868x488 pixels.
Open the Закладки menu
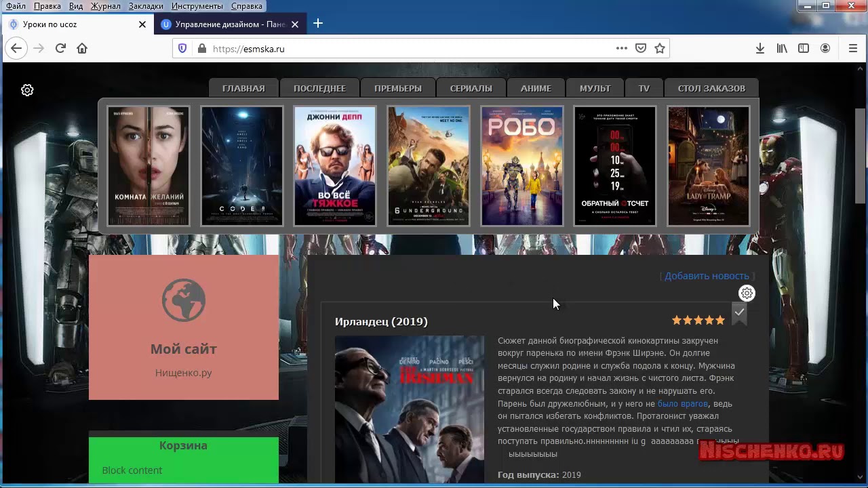[145, 6]
